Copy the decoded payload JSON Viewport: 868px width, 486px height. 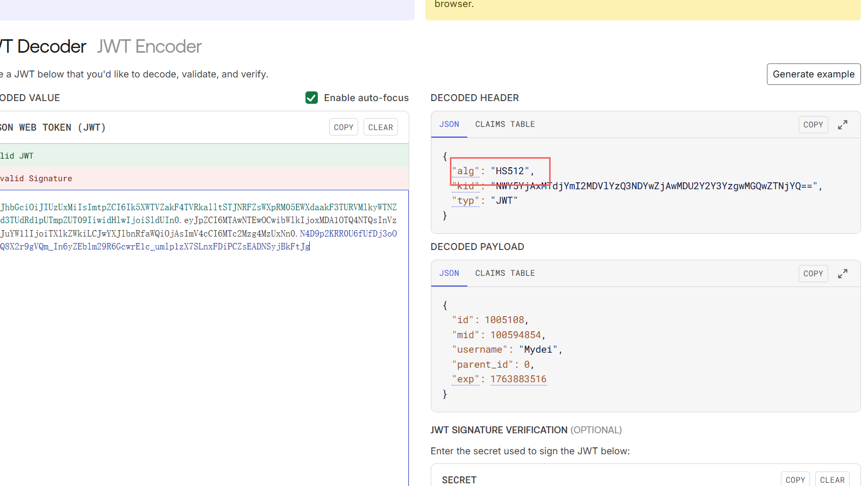pyautogui.click(x=813, y=274)
